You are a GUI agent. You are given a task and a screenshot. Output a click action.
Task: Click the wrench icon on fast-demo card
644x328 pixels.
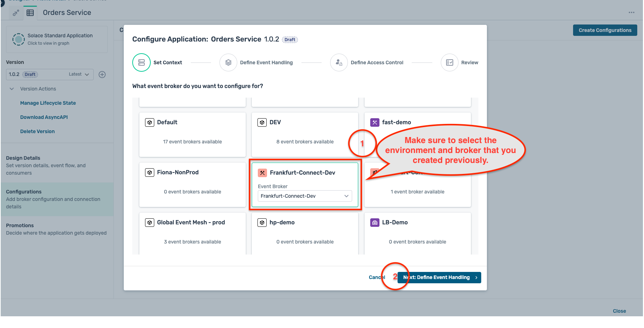pyautogui.click(x=374, y=122)
